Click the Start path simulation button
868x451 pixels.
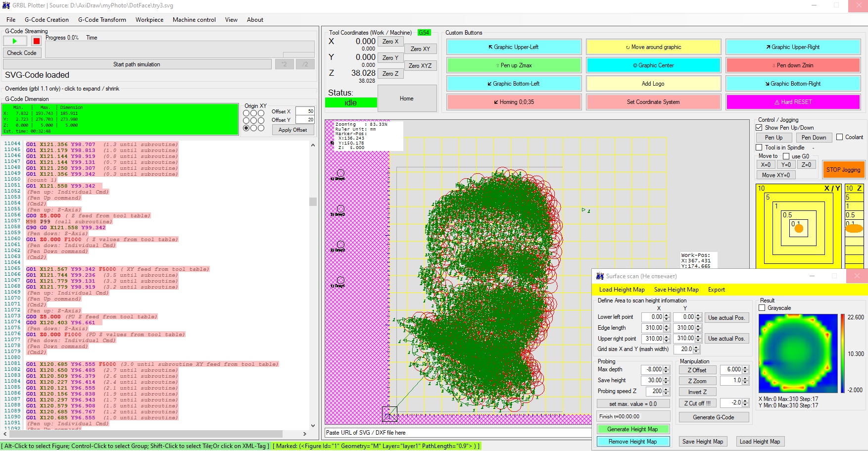coord(137,64)
